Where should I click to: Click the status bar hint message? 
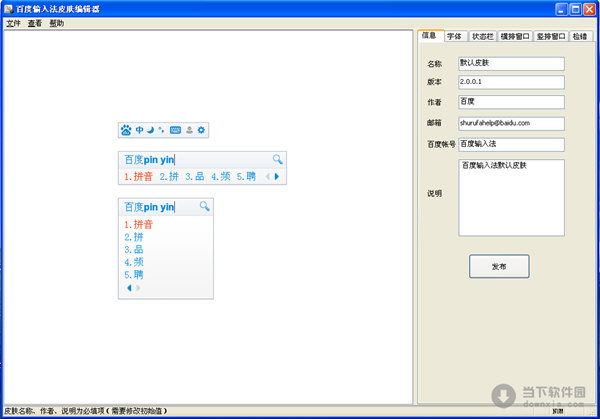(86, 411)
